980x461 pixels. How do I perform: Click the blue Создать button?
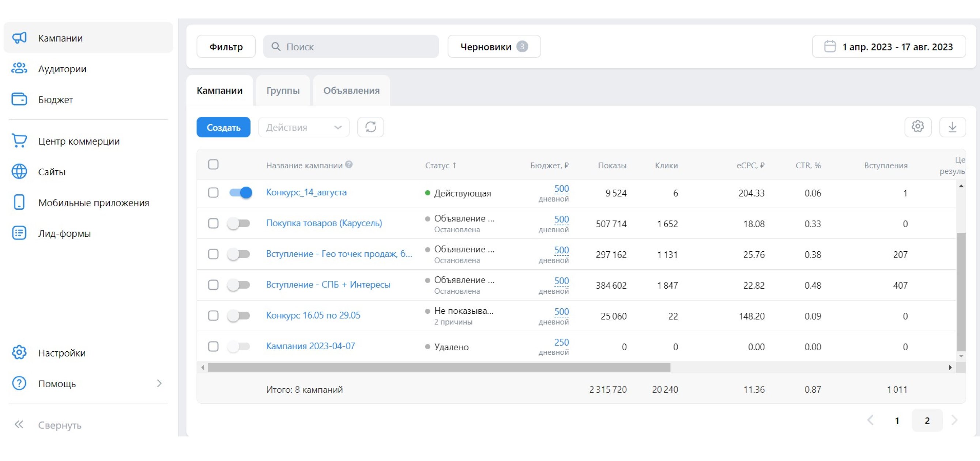coord(223,127)
